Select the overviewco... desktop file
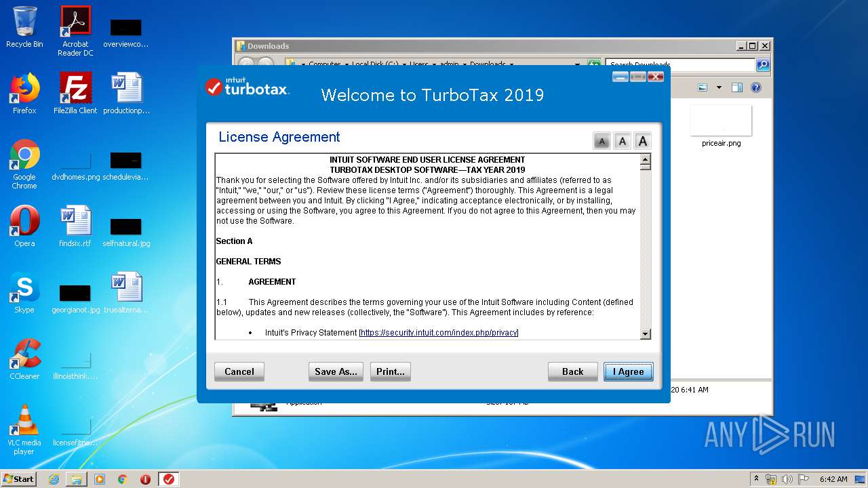 pos(126,32)
